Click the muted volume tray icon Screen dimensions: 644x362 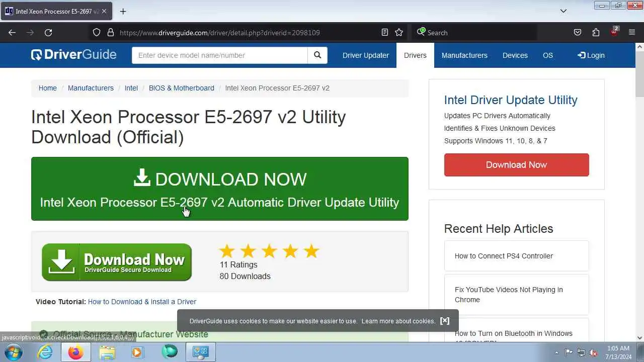coord(594,352)
